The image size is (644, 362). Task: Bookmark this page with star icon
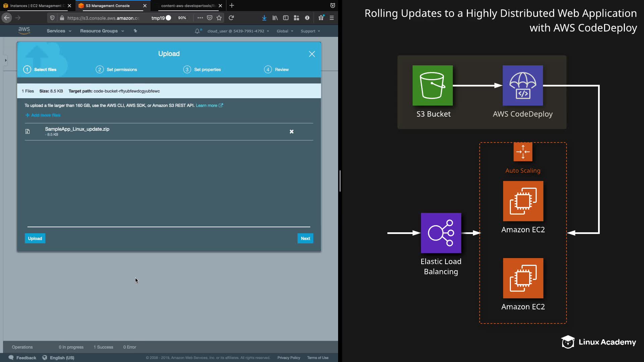tap(219, 18)
